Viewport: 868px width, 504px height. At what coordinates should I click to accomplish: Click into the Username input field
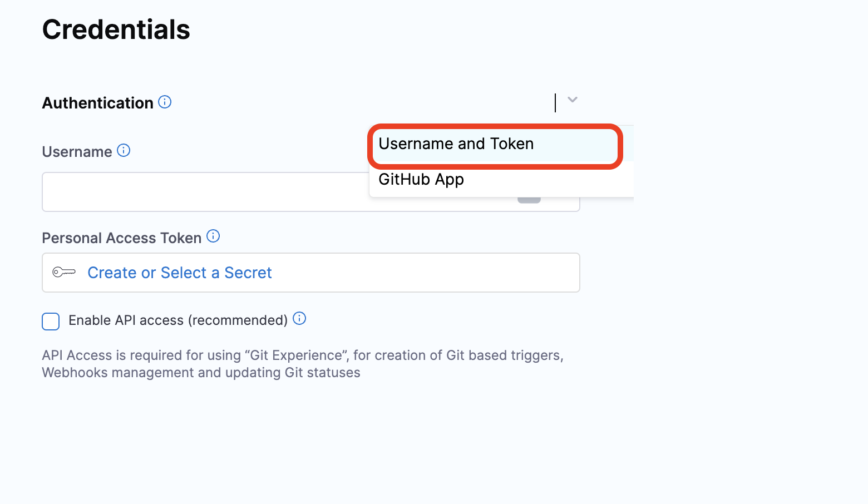[x=206, y=192]
